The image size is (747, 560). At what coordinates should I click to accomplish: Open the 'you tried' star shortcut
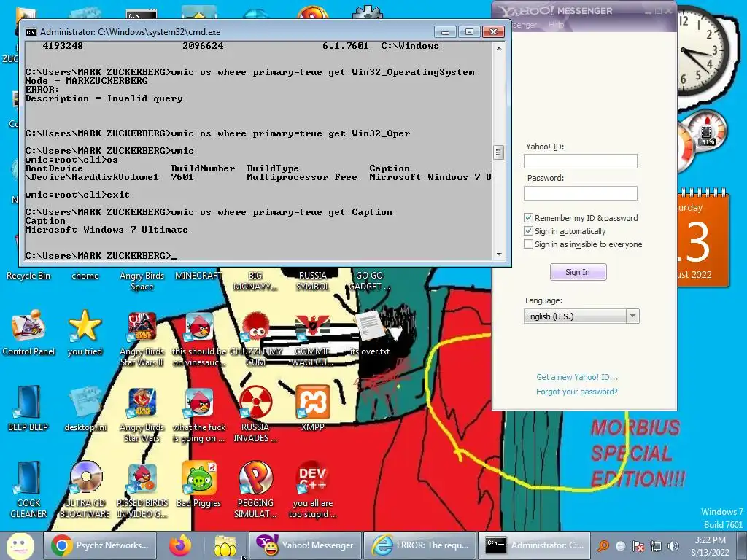pyautogui.click(x=85, y=331)
